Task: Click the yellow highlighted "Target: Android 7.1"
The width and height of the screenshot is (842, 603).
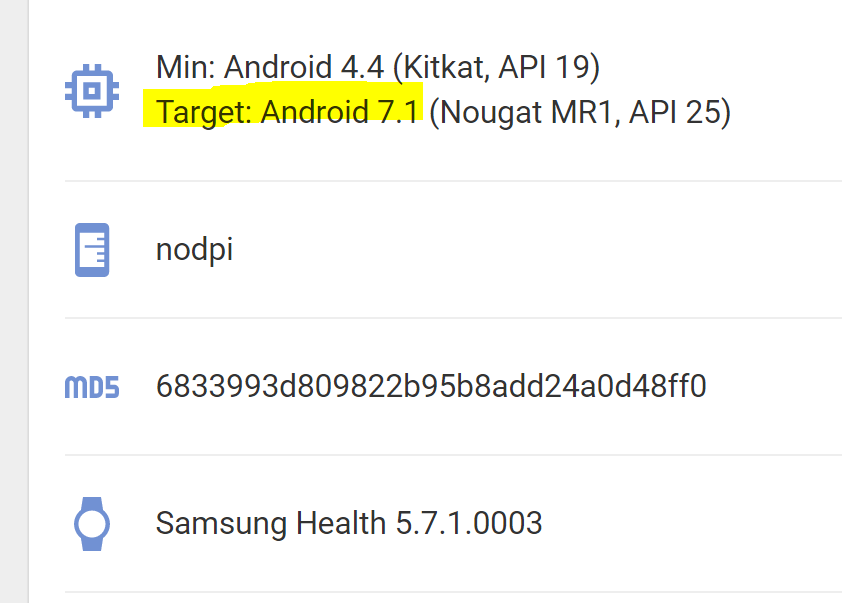Action: (x=285, y=111)
